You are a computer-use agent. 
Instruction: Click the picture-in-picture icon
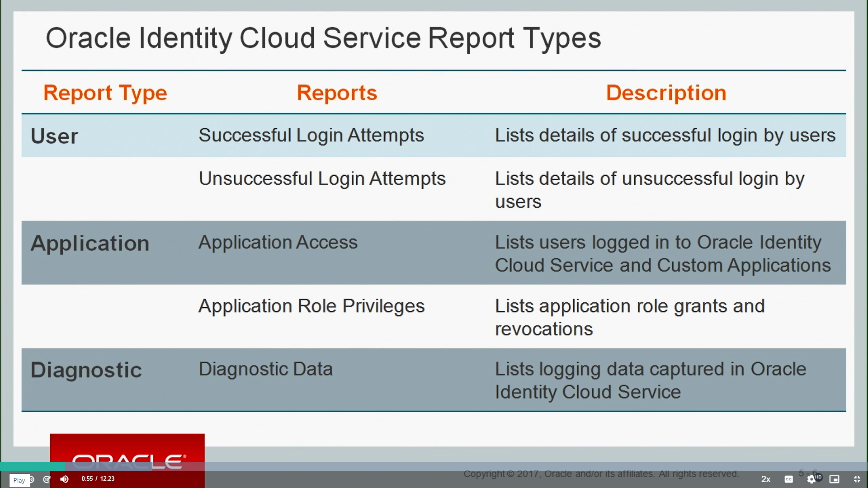click(x=836, y=479)
